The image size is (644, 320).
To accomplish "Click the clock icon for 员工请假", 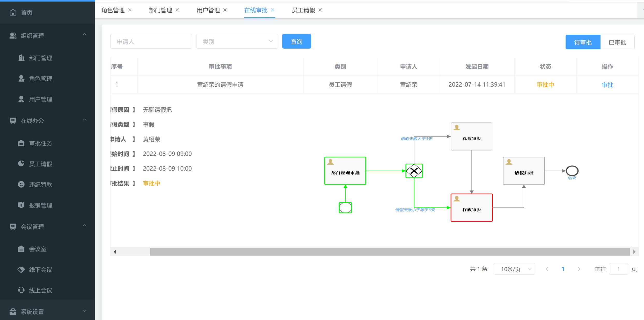I will click(21, 164).
